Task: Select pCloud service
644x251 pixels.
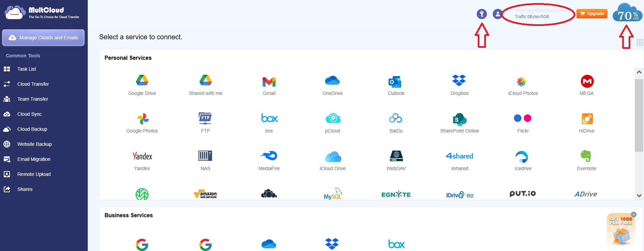Action: tap(333, 123)
